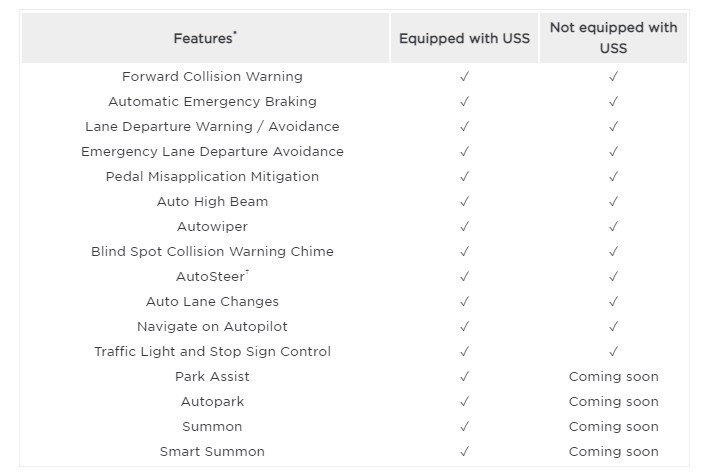Select the Lane Departure Warning / Avoidance label
This screenshot has width=720, height=476.
pyautogui.click(x=212, y=126)
